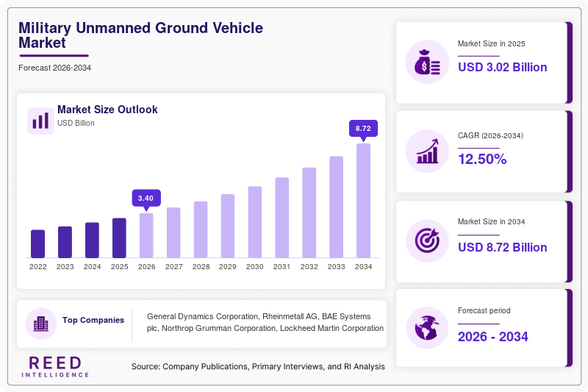Click the title Military Unmanned Ground Vehicle Market

click(x=140, y=35)
